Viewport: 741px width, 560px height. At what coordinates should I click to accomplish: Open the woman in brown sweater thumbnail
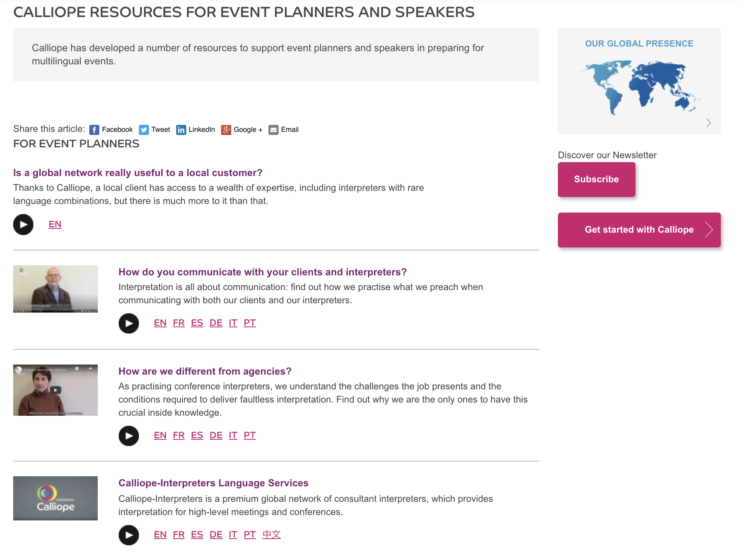(x=55, y=390)
